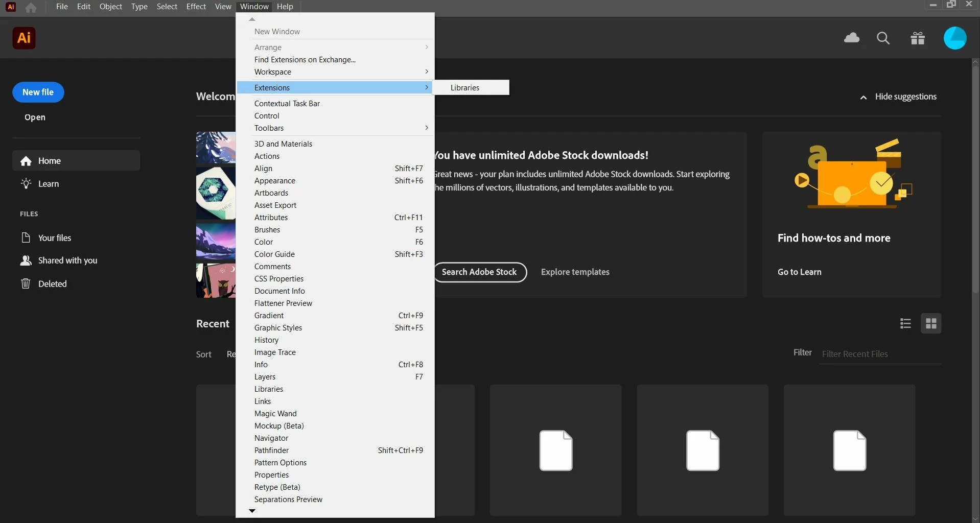Collapse suggestions using Hide suggestions chevron

864,97
